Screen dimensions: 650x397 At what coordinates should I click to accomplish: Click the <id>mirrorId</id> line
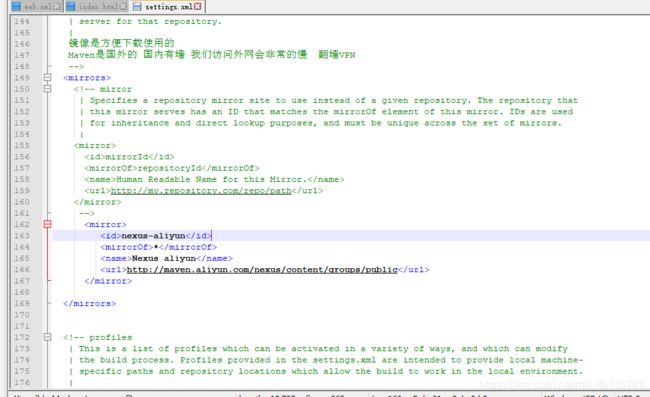click(x=129, y=157)
